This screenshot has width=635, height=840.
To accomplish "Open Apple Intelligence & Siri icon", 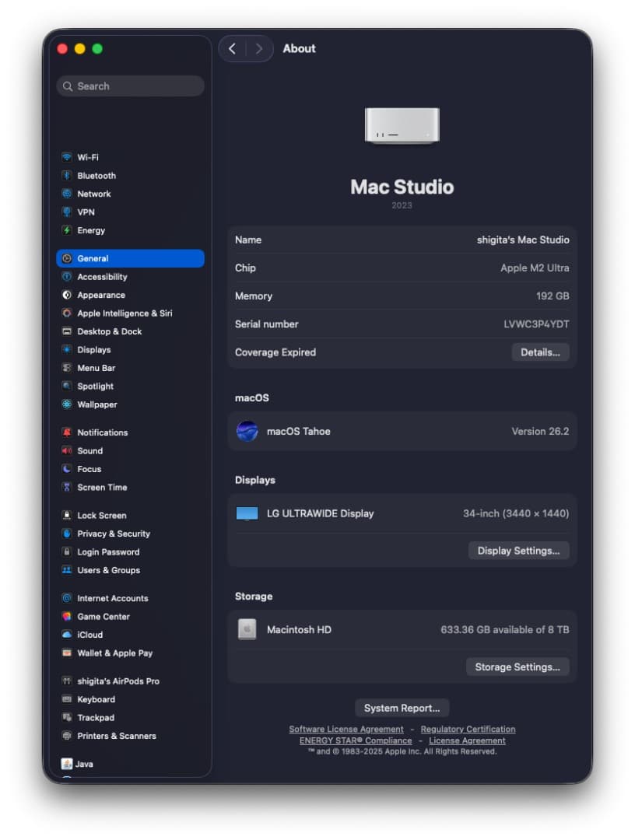I will point(67,313).
